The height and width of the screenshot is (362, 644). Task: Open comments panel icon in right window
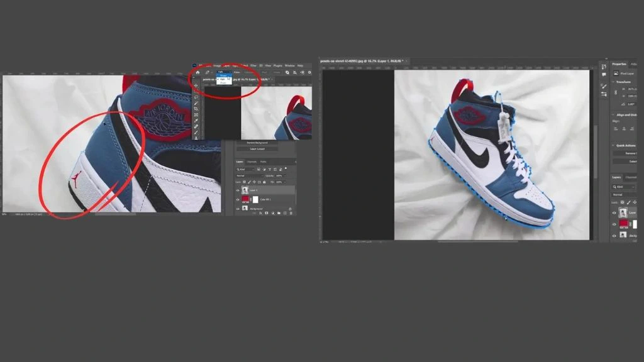604,75
